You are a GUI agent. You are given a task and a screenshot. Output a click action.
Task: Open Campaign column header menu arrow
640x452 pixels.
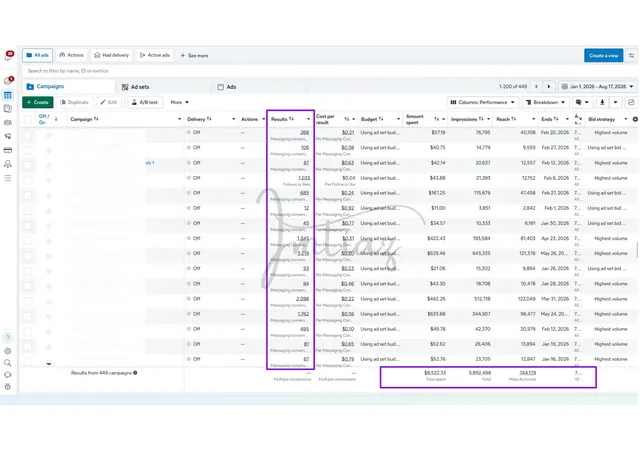(x=180, y=119)
